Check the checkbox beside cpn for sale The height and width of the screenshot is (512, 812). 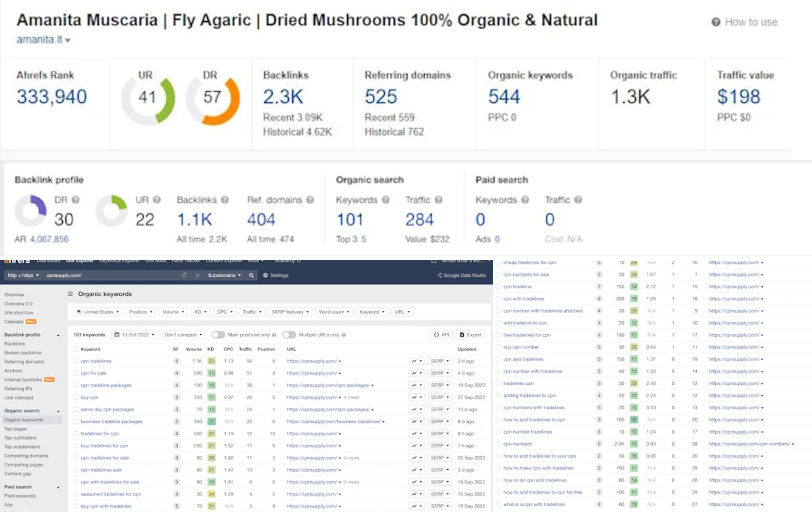(x=75, y=373)
